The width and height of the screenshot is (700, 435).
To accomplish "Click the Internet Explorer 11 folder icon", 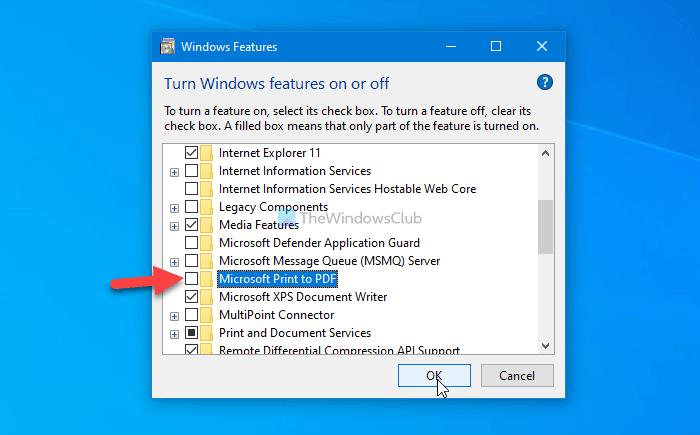I will pos(206,153).
